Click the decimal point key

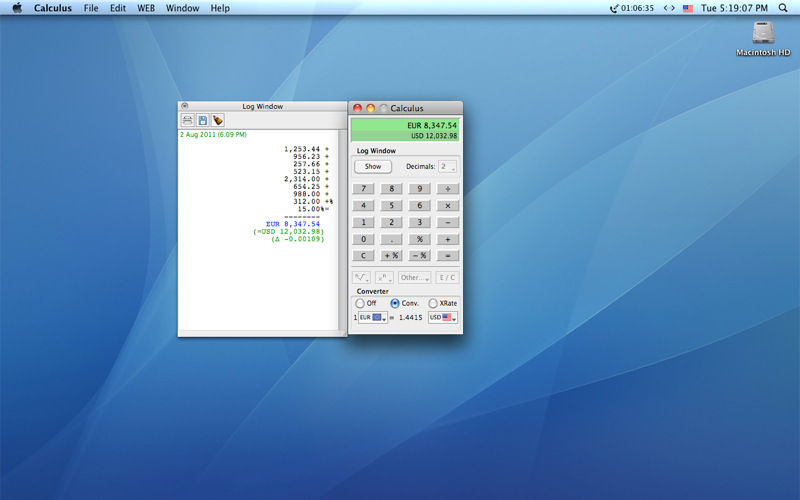[391, 239]
